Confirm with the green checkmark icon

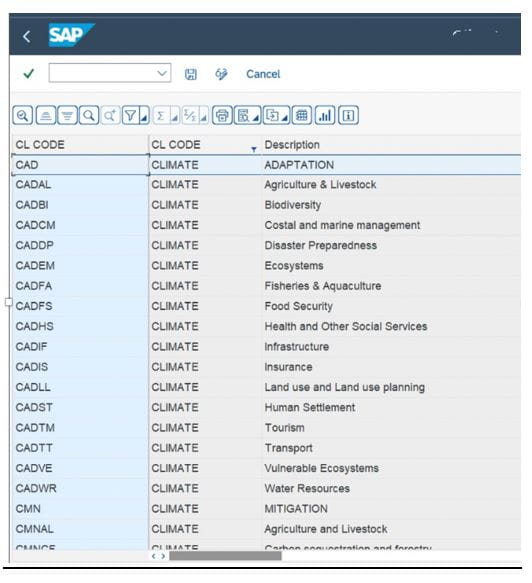[29, 74]
